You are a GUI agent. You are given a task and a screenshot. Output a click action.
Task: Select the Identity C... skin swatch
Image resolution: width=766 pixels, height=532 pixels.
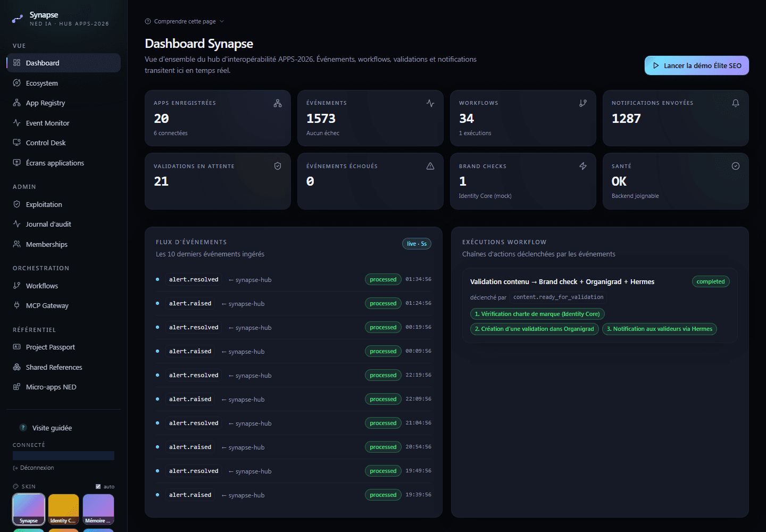pos(63,509)
